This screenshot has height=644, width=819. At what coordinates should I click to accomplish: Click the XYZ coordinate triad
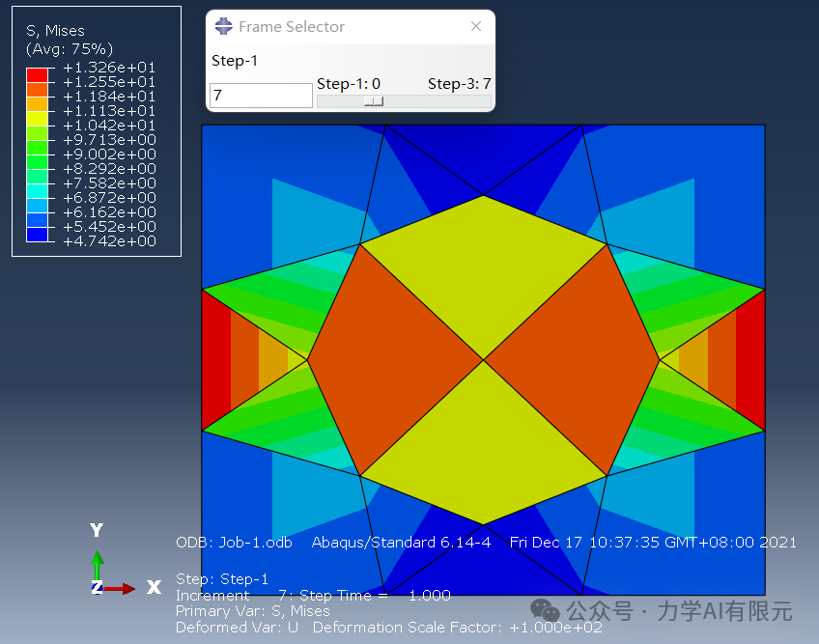[125, 560]
